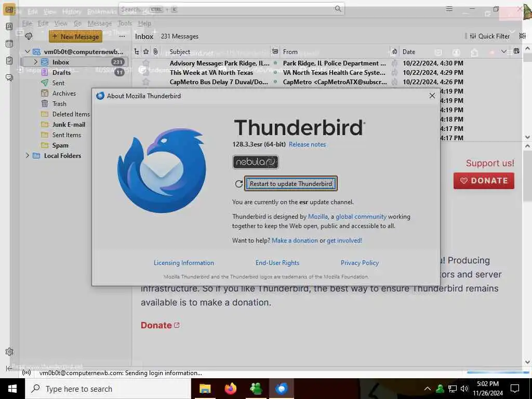Viewport: 532px width, 399px height.
Task: Click the New Message button
Action: click(x=76, y=36)
